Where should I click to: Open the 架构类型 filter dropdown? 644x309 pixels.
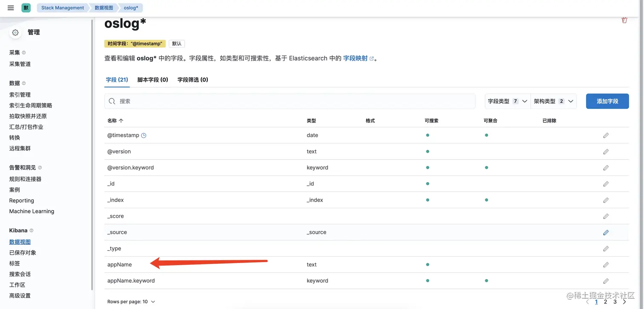coord(554,101)
